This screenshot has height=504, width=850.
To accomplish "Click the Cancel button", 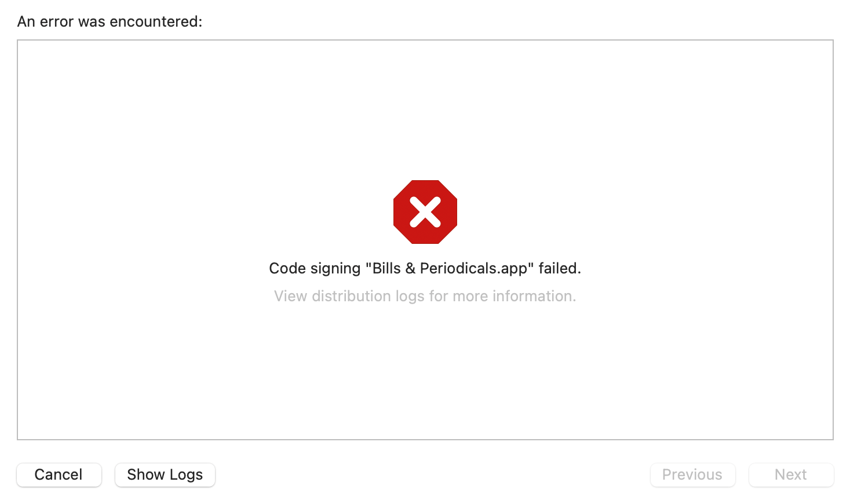I will pyautogui.click(x=59, y=474).
